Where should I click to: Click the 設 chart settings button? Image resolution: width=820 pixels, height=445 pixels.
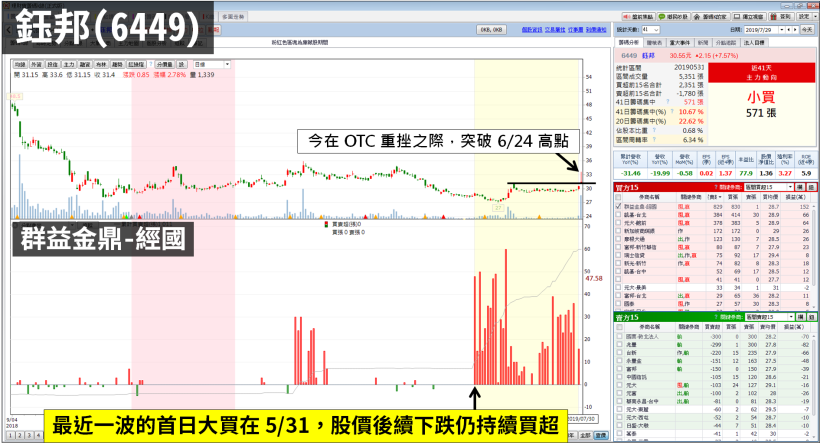pos(181,64)
